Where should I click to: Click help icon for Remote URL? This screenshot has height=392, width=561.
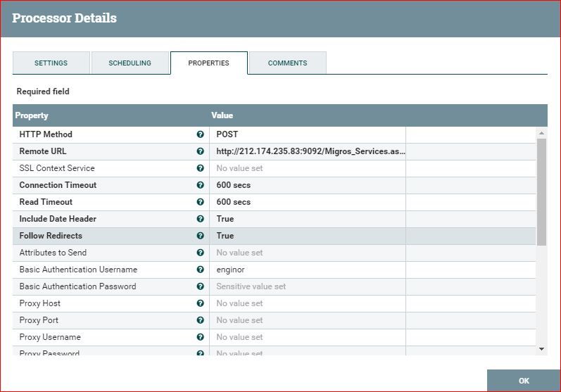[201, 151]
